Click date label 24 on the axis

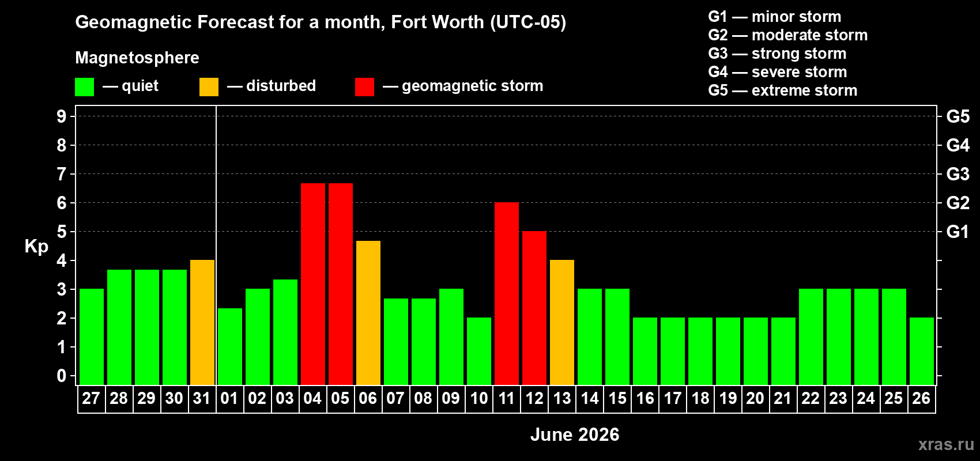tap(866, 398)
